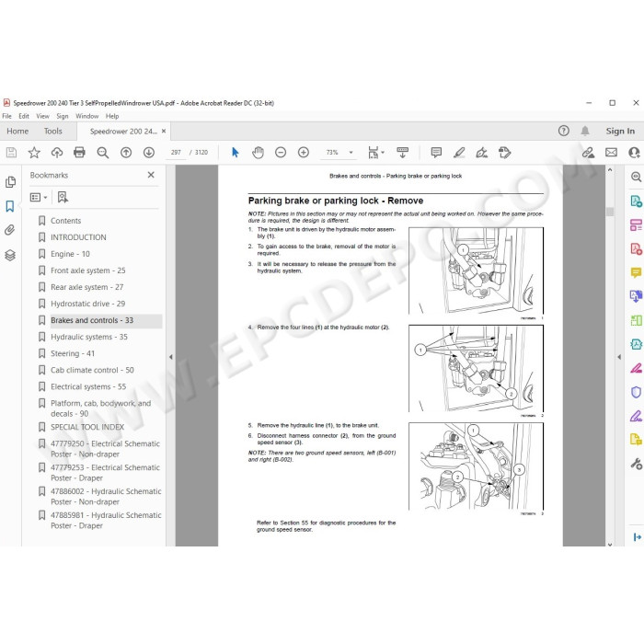The image size is (644, 644).
Task: Click the Print file icon
Action: point(79,153)
